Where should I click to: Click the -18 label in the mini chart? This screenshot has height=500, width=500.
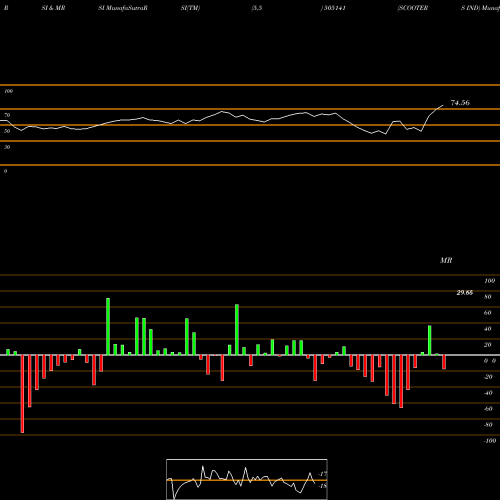323,486
